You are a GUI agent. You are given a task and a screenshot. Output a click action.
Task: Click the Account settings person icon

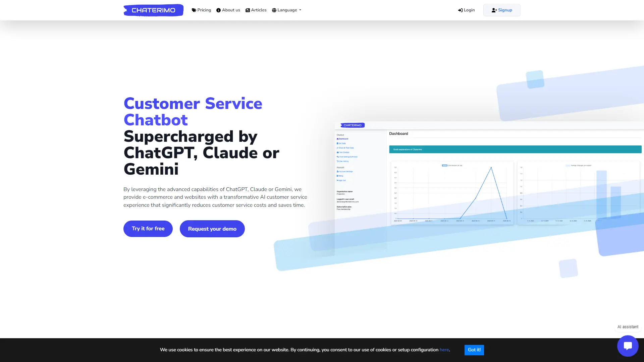point(337,171)
